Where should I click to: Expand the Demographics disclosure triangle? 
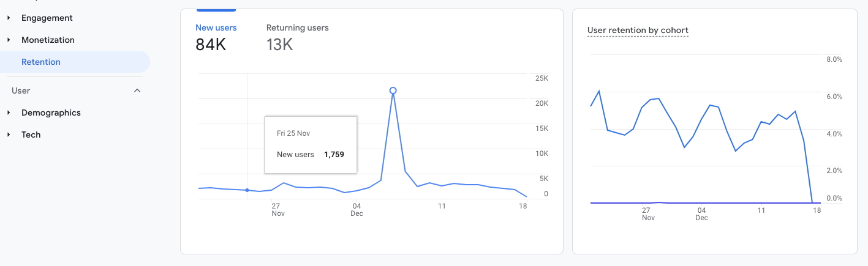[x=9, y=113]
